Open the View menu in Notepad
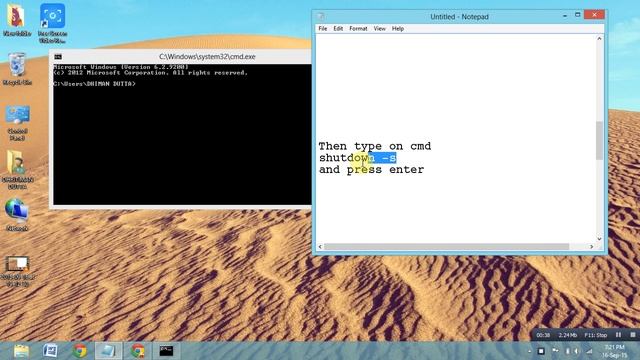The width and height of the screenshot is (640, 360). point(380,29)
